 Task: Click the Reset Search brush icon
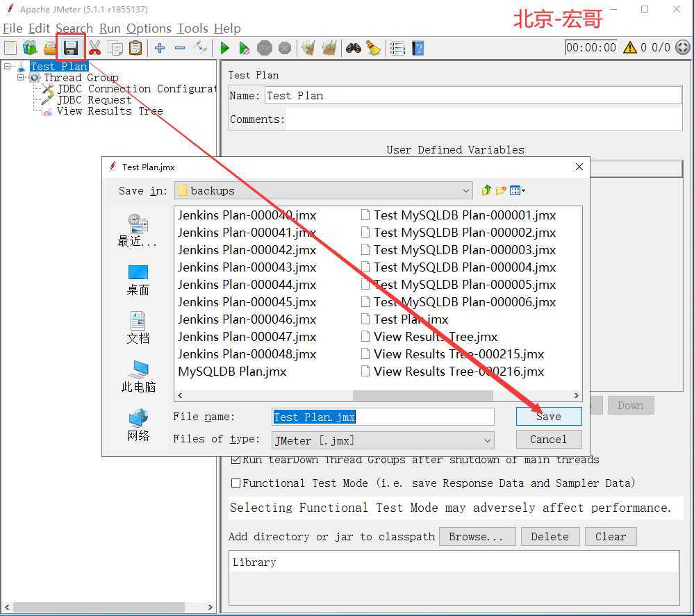coord(374,48)
